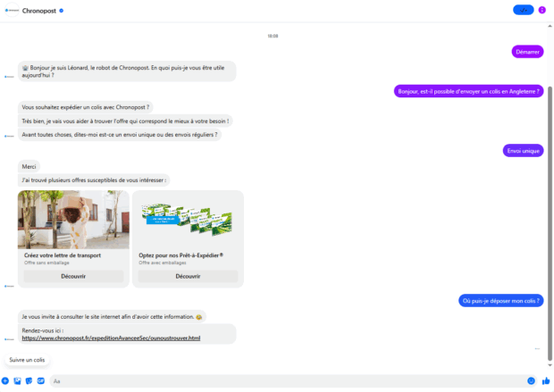
Task: Click Découvrir under Prêt-à-Expédier offer
Action: (x=188, y=277)
